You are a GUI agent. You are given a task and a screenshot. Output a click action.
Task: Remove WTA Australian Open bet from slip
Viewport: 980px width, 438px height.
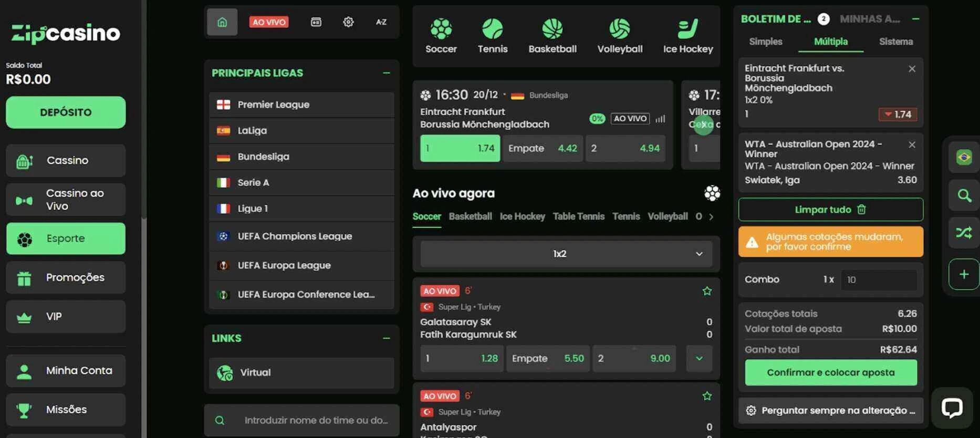[x=912, y=144]
